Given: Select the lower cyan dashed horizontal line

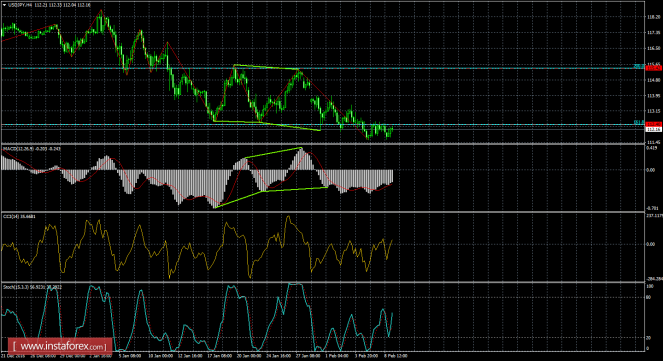Looking at the screenshot, I should 321,125.
